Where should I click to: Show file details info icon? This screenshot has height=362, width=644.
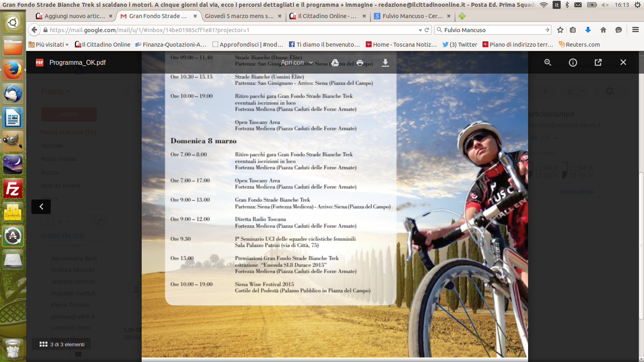573,62
